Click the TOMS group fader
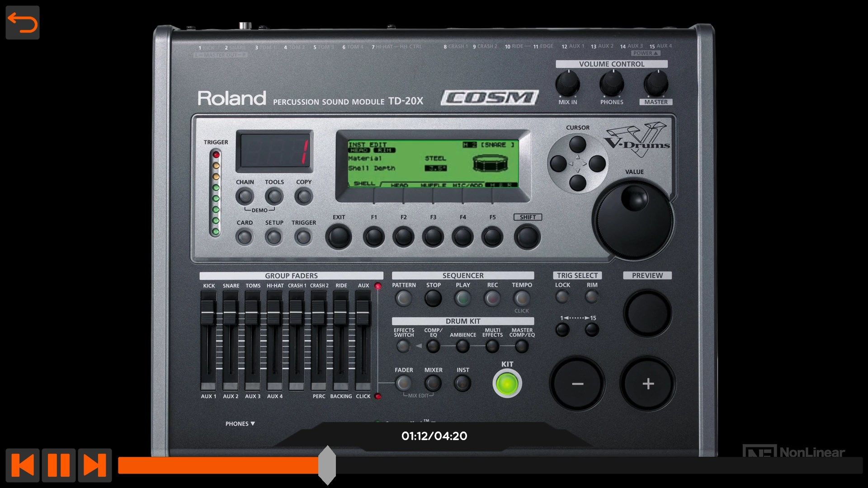 point(252,312)
